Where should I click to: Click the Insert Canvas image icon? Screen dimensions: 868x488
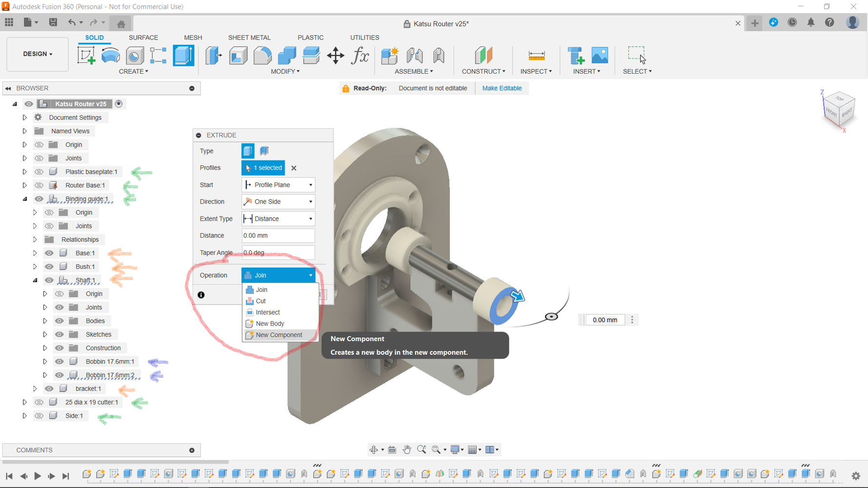[x=600, y=55]
